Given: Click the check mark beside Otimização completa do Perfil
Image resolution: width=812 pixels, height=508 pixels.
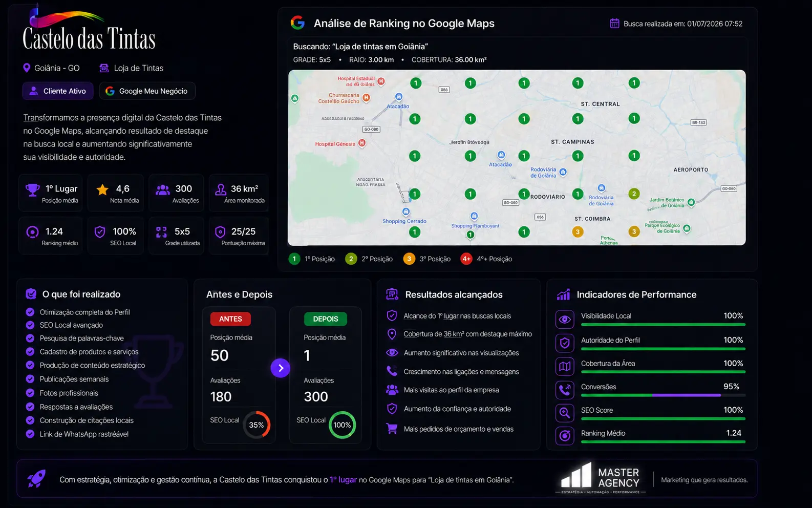Looking at the screenshot, I should (30, 312).
